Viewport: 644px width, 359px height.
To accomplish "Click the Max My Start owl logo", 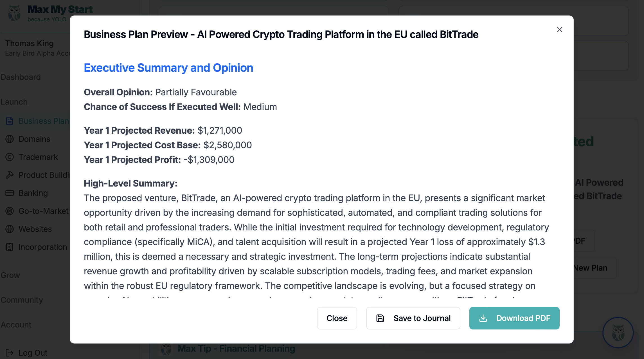I will tap(14, 13).
